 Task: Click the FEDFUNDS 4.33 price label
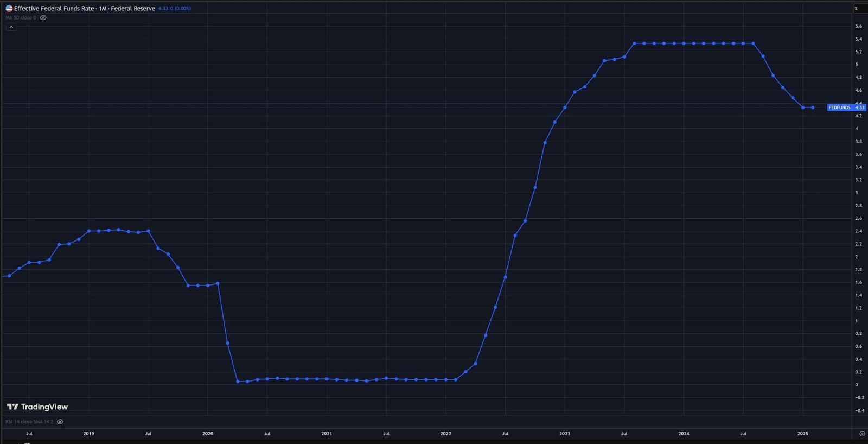(x=846, y=107)
